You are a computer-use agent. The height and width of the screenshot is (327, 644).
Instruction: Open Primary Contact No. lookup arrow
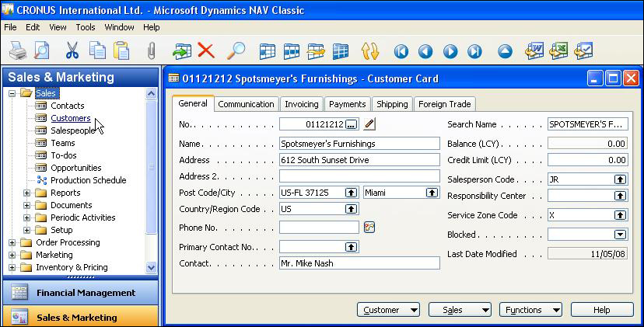(x=351, y=247)
